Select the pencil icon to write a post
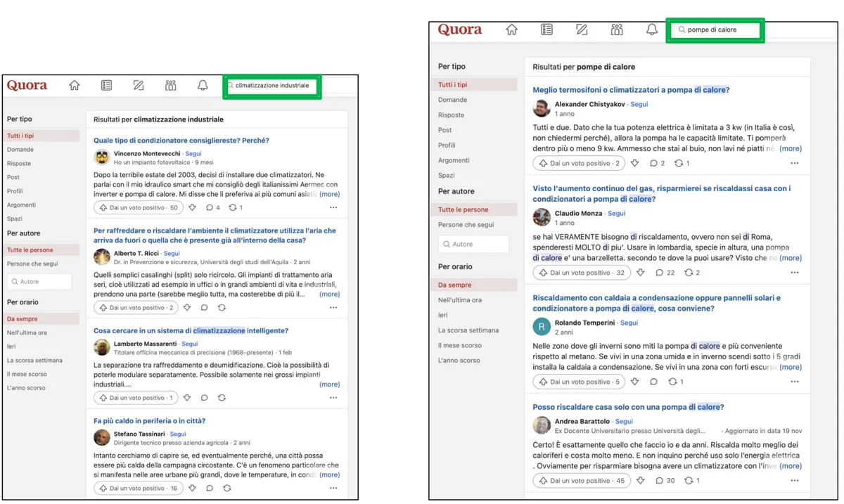 (x=138, y=85)
